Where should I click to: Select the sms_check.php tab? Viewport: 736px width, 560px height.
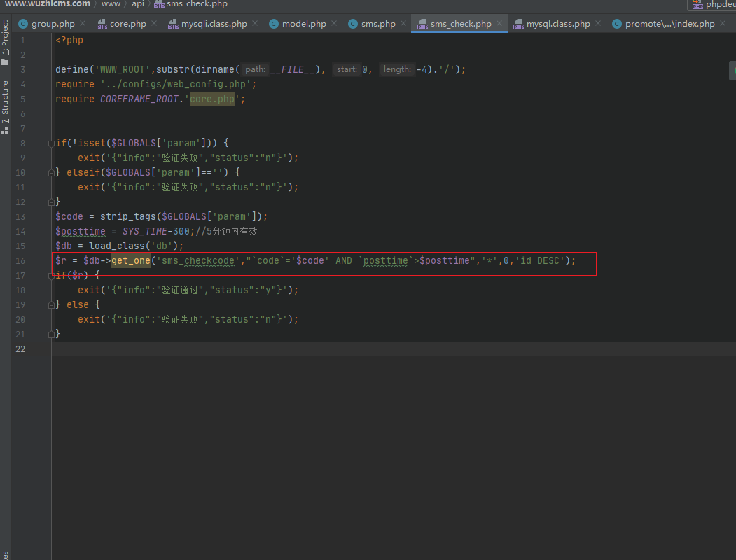(461, 24)
